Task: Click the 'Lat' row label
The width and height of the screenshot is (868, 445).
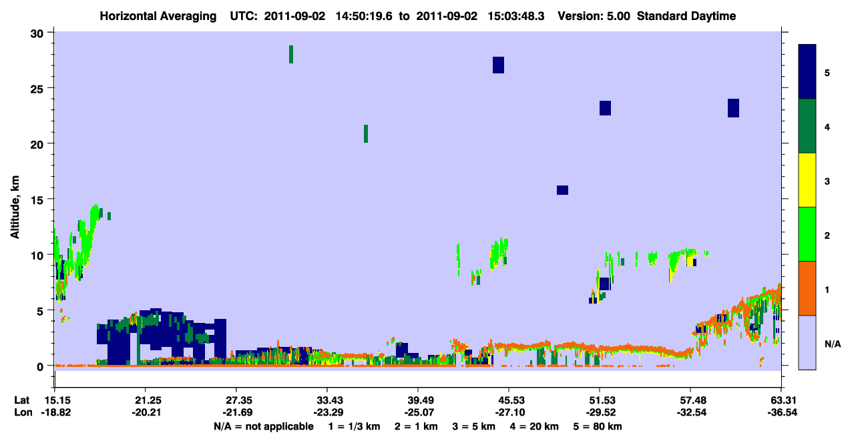Action: 22,400
